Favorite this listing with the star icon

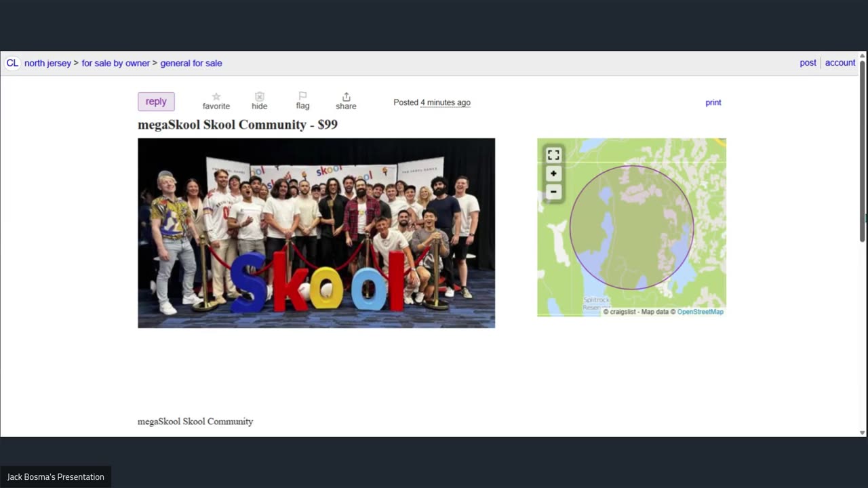coord(216,97)
